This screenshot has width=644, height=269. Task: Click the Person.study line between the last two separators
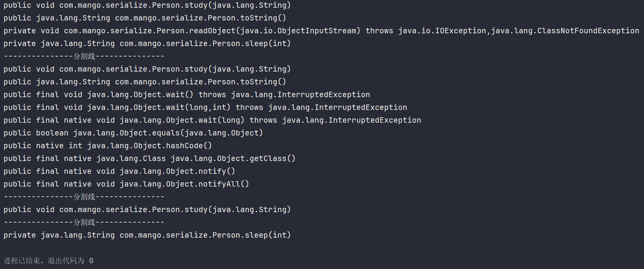[x=147, y=210]
